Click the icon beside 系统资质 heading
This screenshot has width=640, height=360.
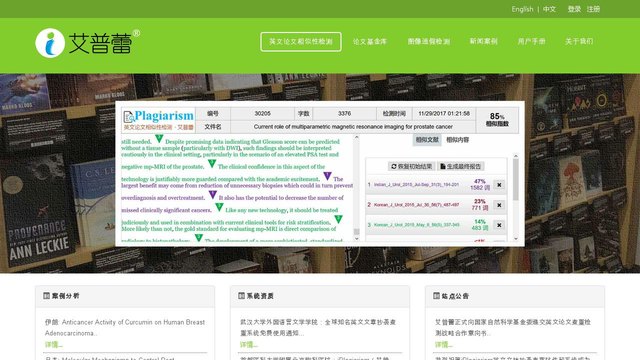[x=242, y=296]
